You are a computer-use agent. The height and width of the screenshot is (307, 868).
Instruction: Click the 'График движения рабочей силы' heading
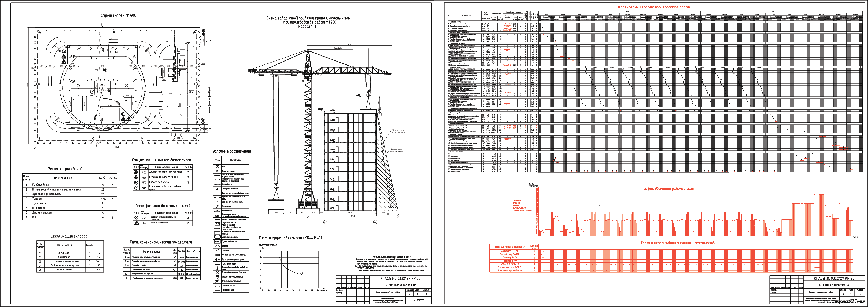668,188
